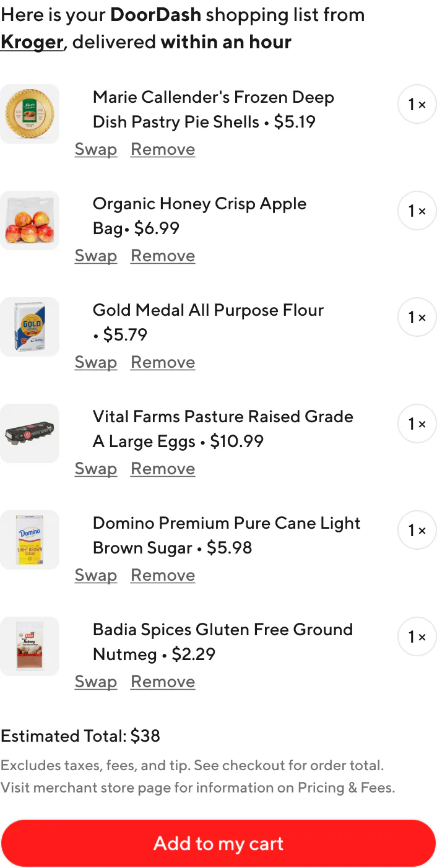Open quantity selector for all purpose flour
The height and width of the screenshot is (868, 437).
pos(417,317)
